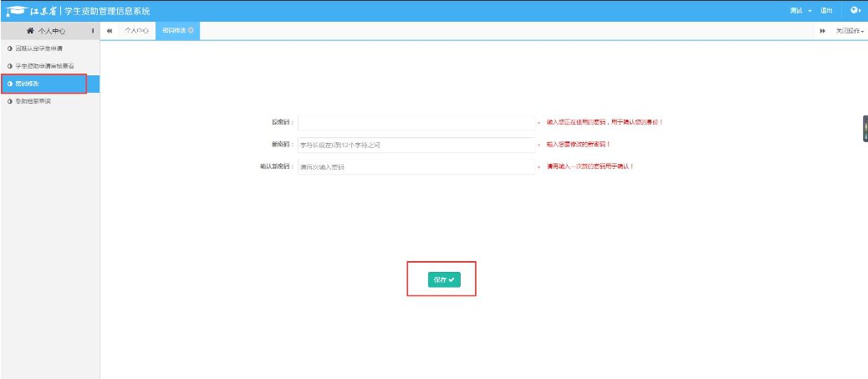Click the globe icon in top-right corner
Viewport: 868px width, 379px height.
(x=855, y=11)
